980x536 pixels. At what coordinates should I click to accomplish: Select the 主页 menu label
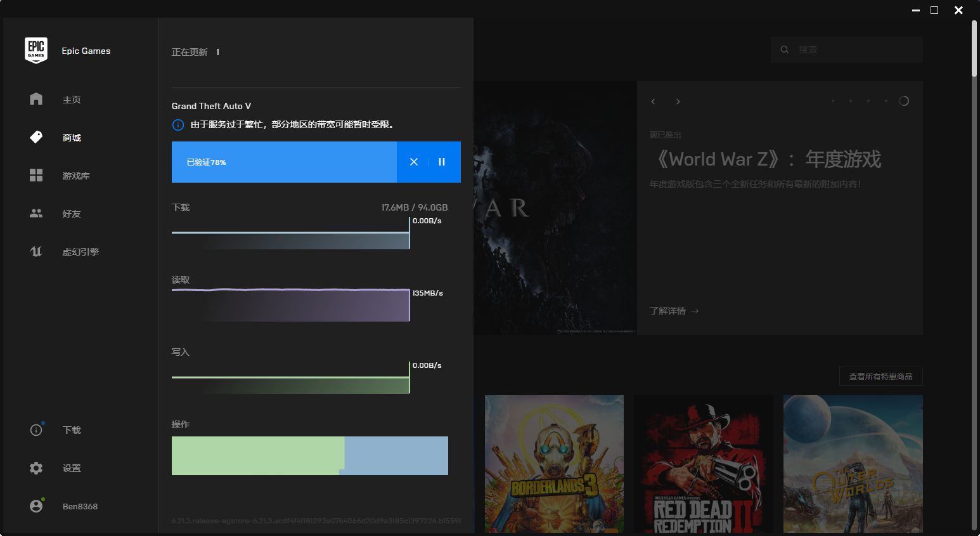click(x=72, y=100)
